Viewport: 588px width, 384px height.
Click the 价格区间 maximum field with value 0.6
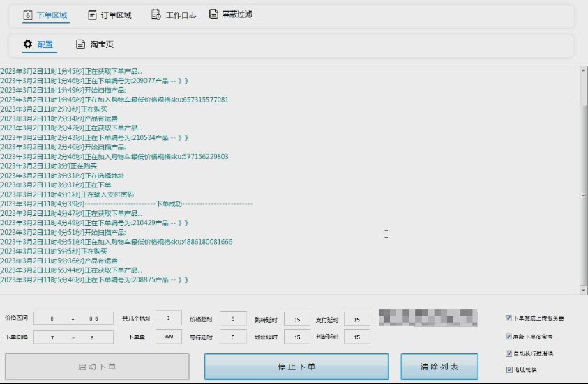93,318
